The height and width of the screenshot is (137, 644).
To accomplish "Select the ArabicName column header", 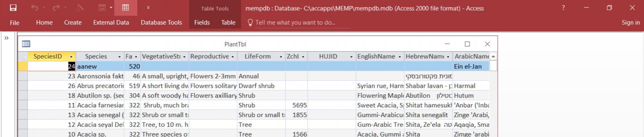I will point(471,57).
